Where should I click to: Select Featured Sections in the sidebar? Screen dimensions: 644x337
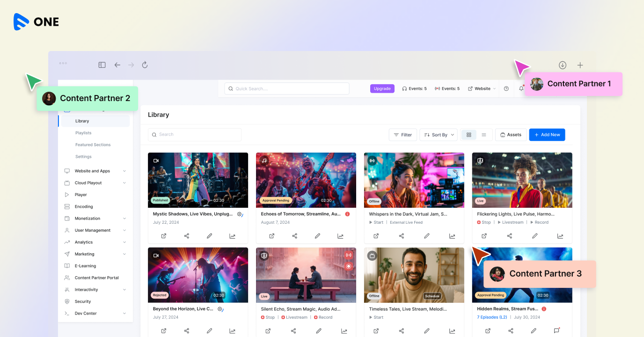click(x=93, y=145)
